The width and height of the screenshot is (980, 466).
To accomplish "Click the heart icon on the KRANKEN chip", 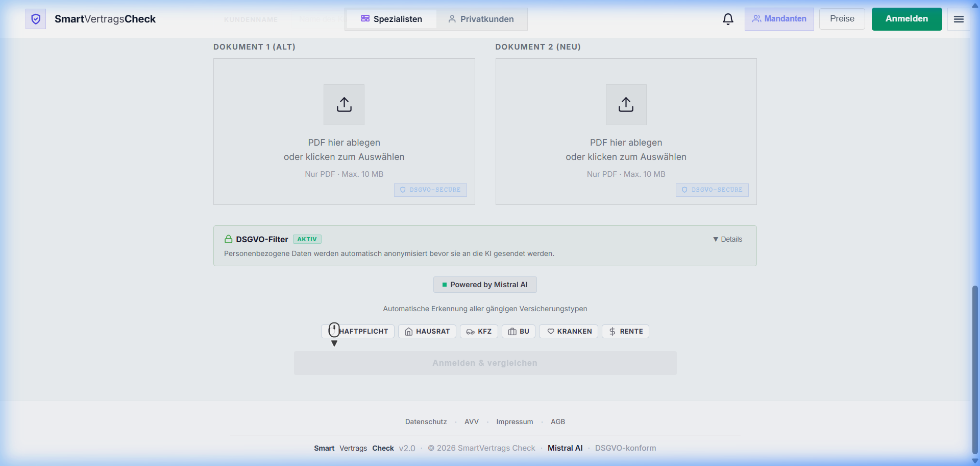I will 551,331.
